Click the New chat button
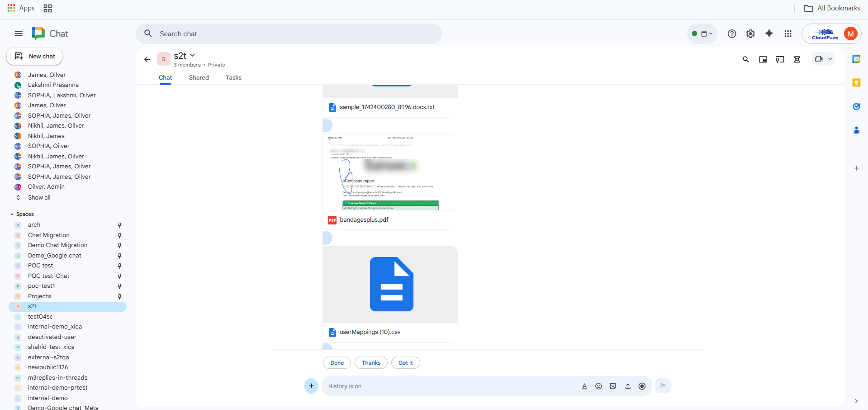Image resolution: width=868 pixels, height=410 pixels. pos(35,56)
